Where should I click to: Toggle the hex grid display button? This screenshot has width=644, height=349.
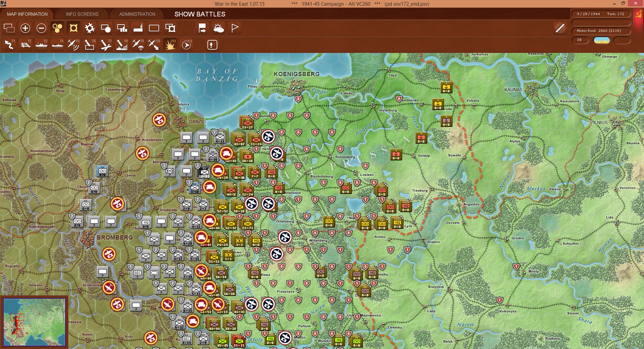click(57, 28)
